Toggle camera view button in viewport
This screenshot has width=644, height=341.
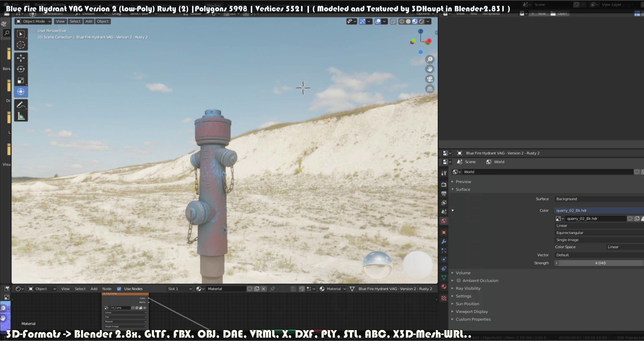point(430,79)
